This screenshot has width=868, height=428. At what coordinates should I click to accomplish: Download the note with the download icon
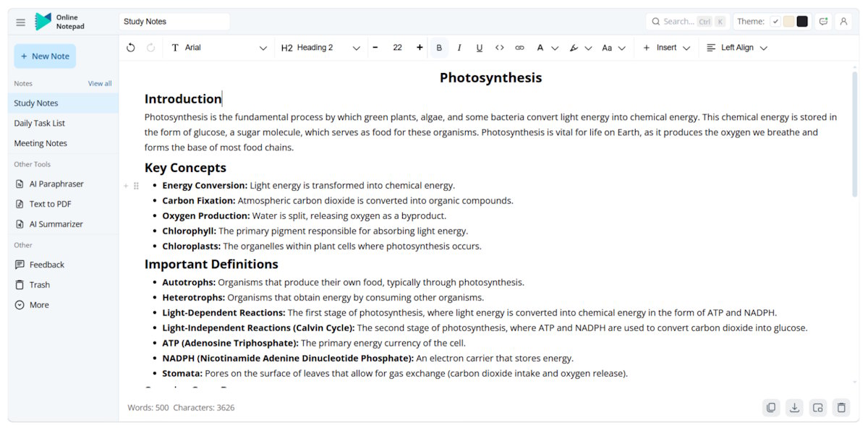click(794, 408)
